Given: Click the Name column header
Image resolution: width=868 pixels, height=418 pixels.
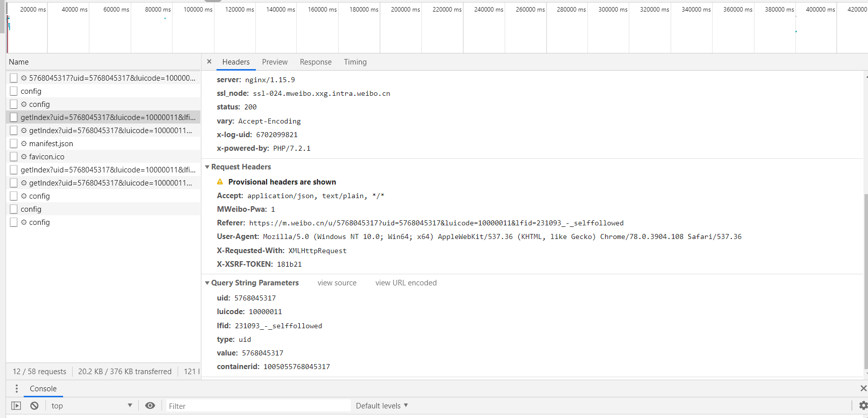Looking at the screenshot, I should tap(103, 62).
